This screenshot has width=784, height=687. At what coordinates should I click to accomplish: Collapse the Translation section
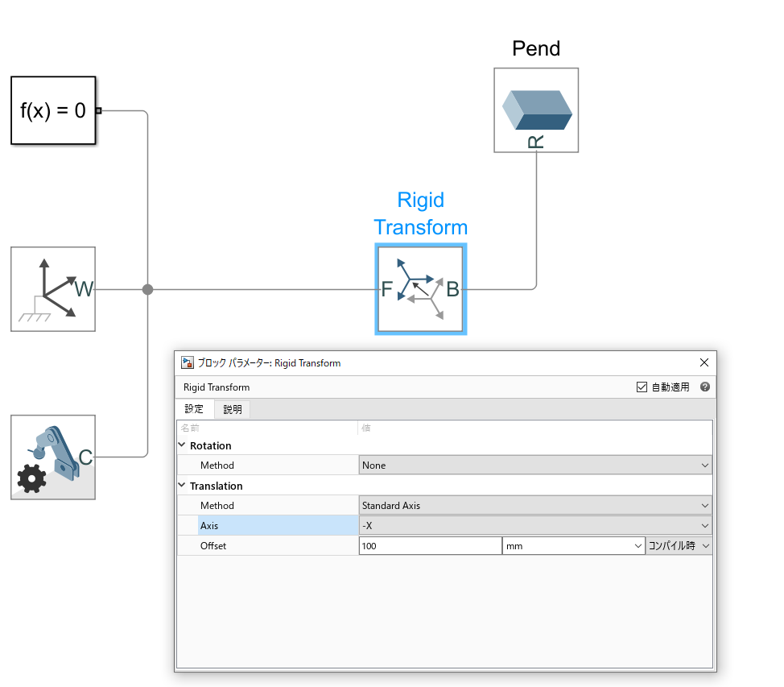[x=182, y=486]
